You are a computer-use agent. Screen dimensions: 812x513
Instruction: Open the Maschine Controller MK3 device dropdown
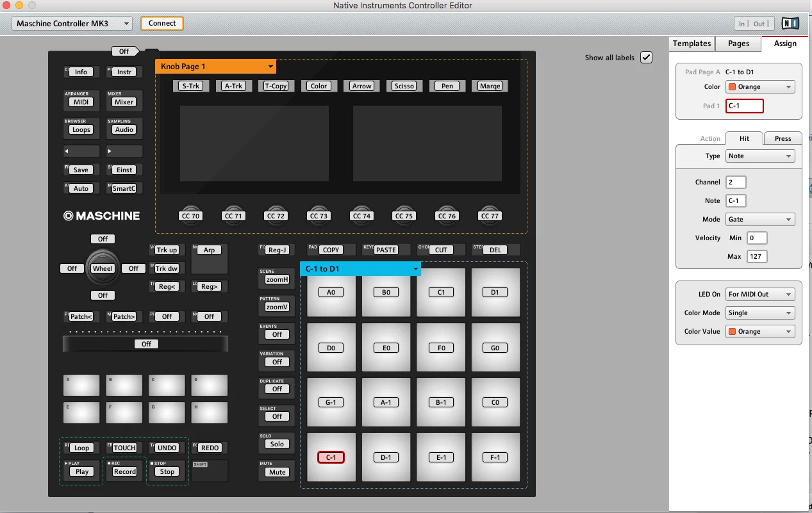[x=72, y=24]
